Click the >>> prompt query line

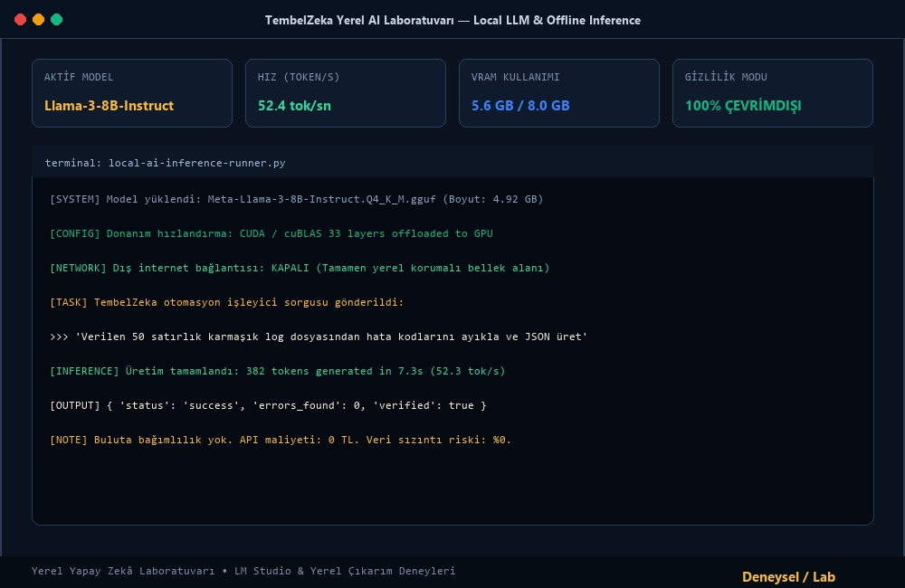[x=319, y=337]
